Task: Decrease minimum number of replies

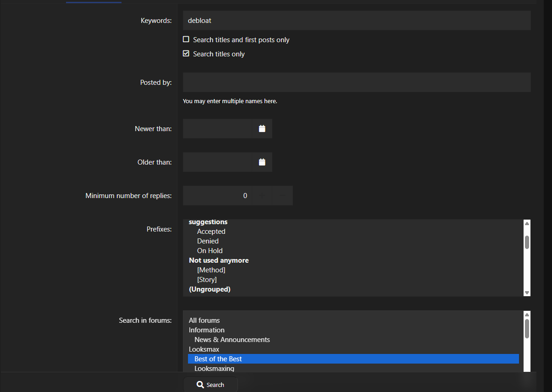Action: click(x=282, y=196)
